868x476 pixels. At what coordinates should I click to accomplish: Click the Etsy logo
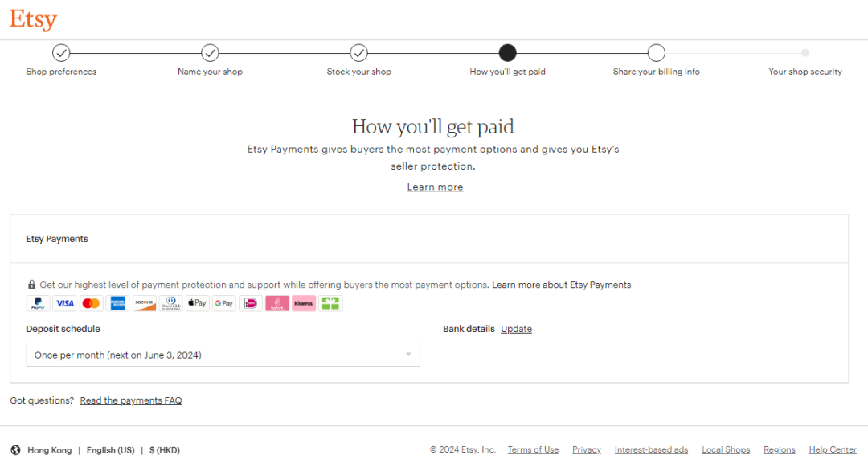tap(33, 20)
